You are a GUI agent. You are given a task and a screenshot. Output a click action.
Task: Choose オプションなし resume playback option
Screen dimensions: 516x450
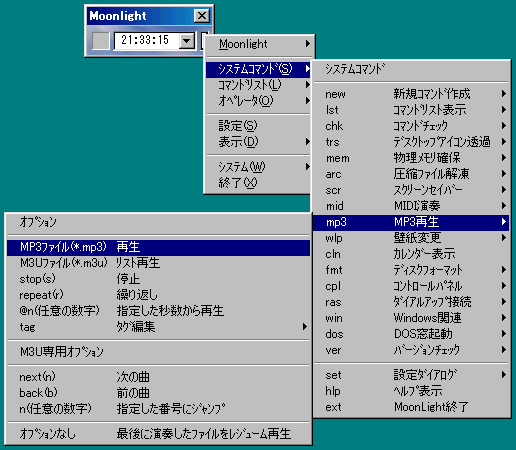[x=158, y=434]
